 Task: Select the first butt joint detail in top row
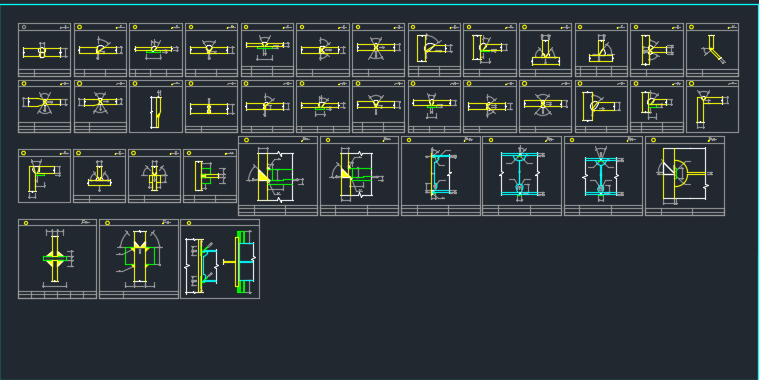pos(45,50)
